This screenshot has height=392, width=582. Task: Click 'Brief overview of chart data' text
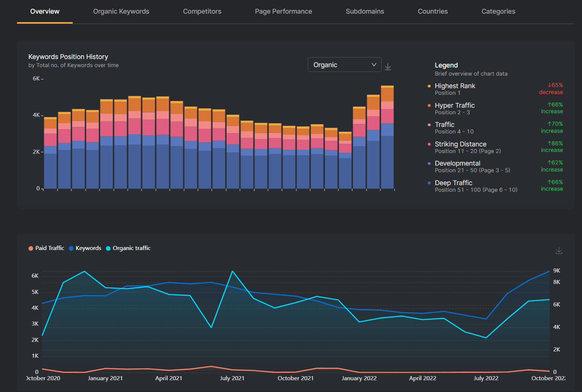(471, 74)
